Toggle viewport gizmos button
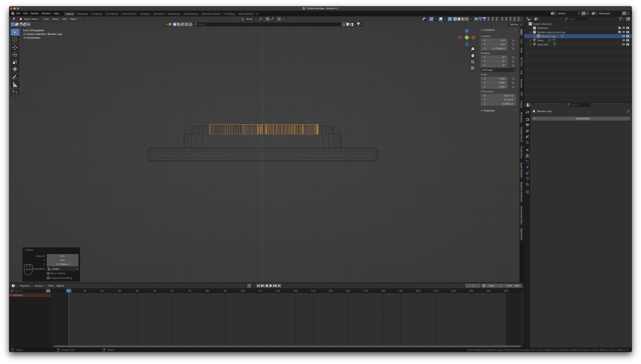Screen dimensions: 641x364 [431, 19]
